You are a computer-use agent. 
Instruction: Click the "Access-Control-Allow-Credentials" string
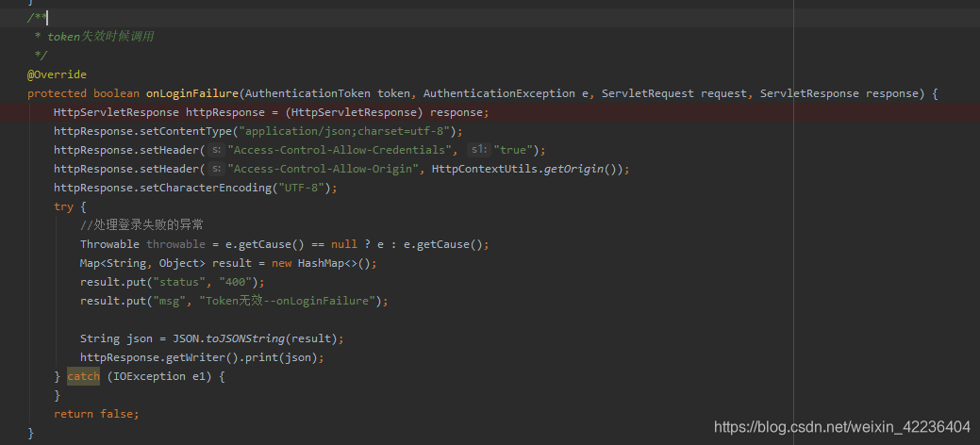[x=340, y=150]
